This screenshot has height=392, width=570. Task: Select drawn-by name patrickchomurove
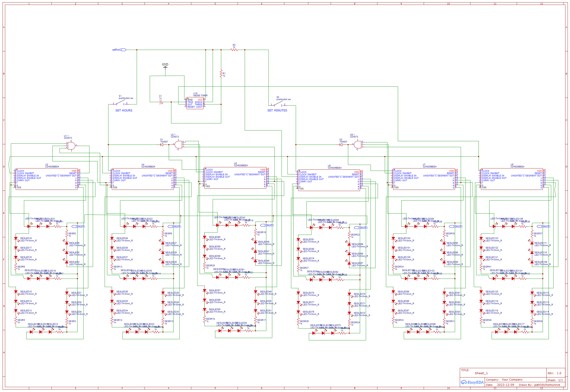point(547,385)
